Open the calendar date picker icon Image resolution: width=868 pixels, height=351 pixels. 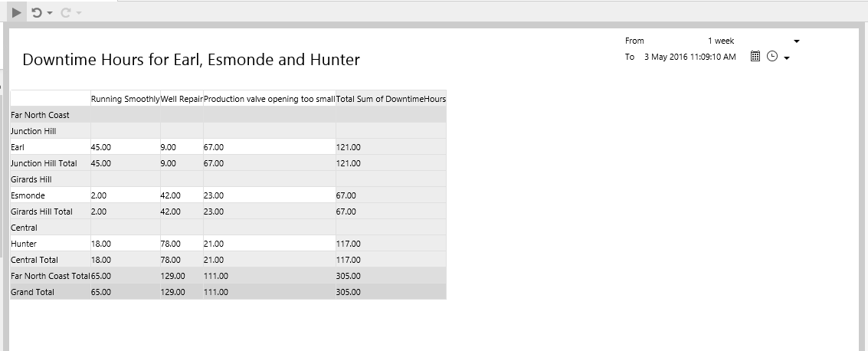[755, 57]
